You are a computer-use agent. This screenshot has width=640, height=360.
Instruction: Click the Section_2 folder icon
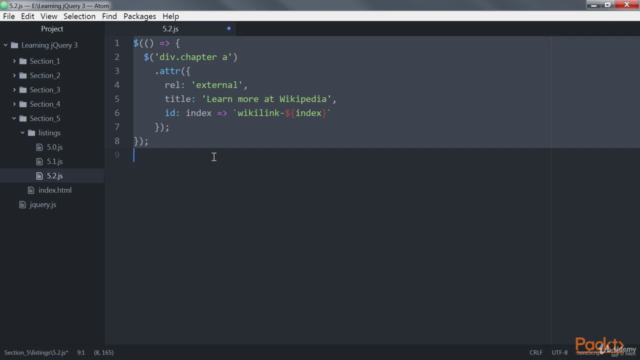click(x=23, y=76)
